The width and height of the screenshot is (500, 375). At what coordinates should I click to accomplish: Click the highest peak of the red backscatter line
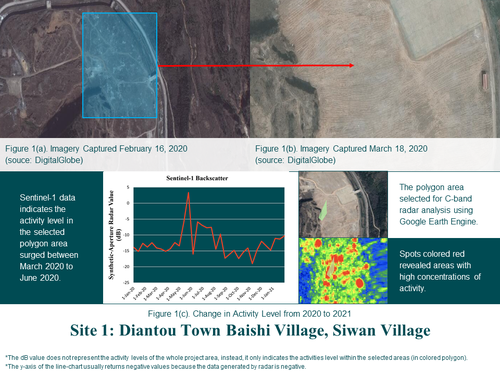tap(188, 193)
